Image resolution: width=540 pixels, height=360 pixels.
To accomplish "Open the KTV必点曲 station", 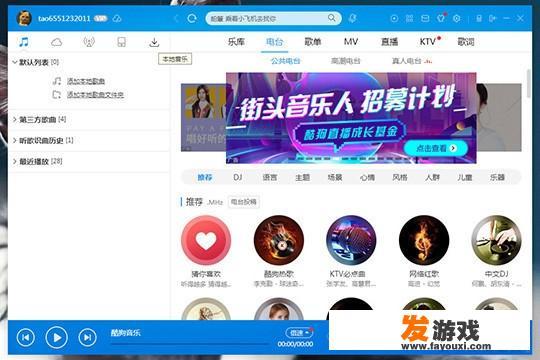I will coord(351,240).
